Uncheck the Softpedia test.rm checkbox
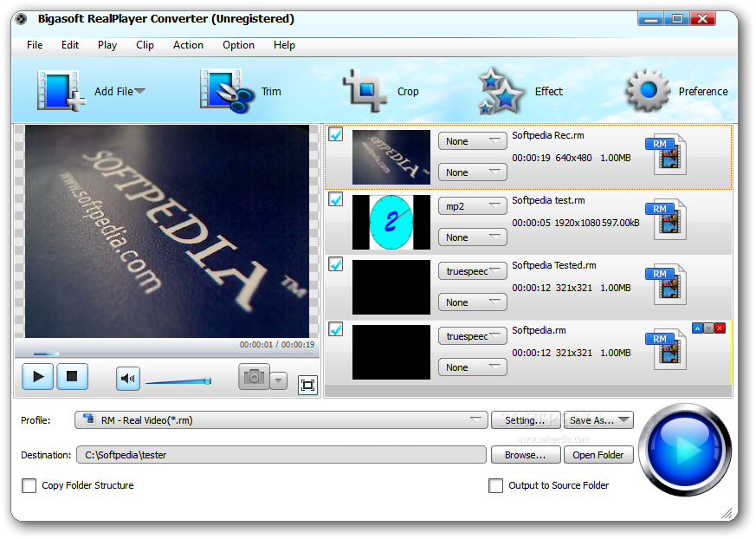This screenshot has width=756, height=539. [x=336, y=198]
